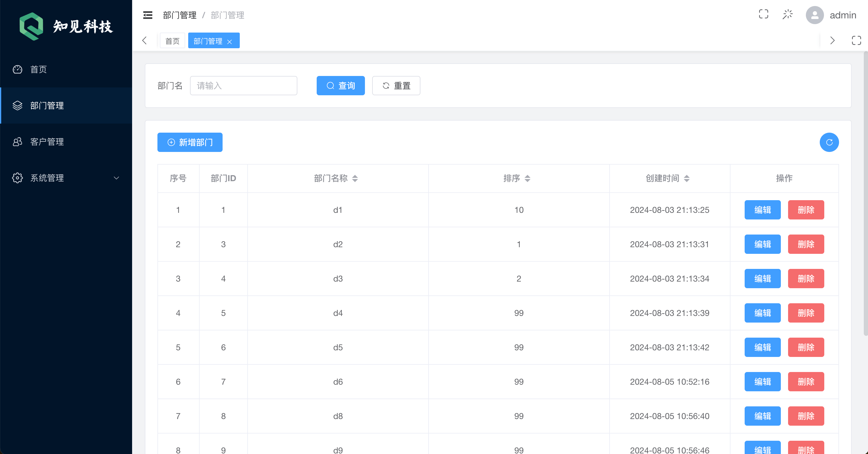This screenshot has height=454, width=868.
Task: Edit department d5 with 编辑
Action: coord(762,347)
